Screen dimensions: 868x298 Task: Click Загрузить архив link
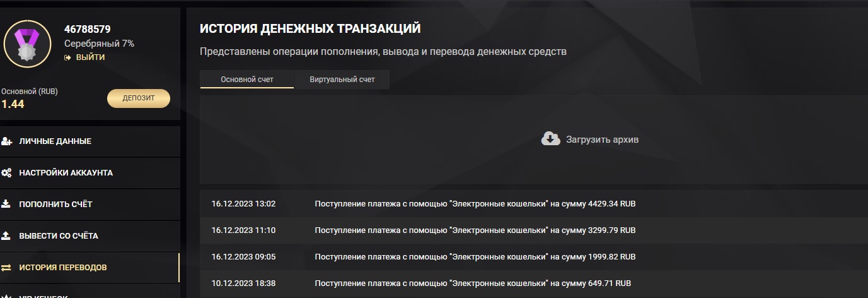tap(602, 140)
